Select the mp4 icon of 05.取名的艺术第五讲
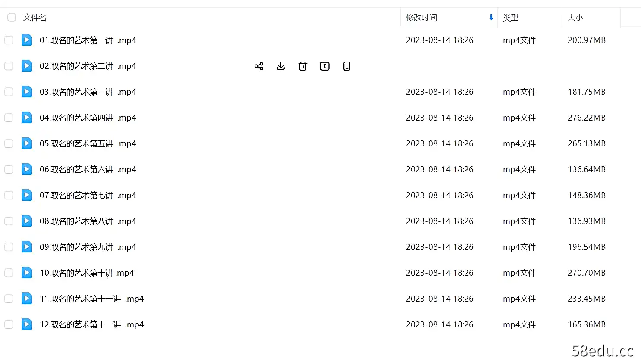This screenshot has width=641, height=364. tap(26, 143)
